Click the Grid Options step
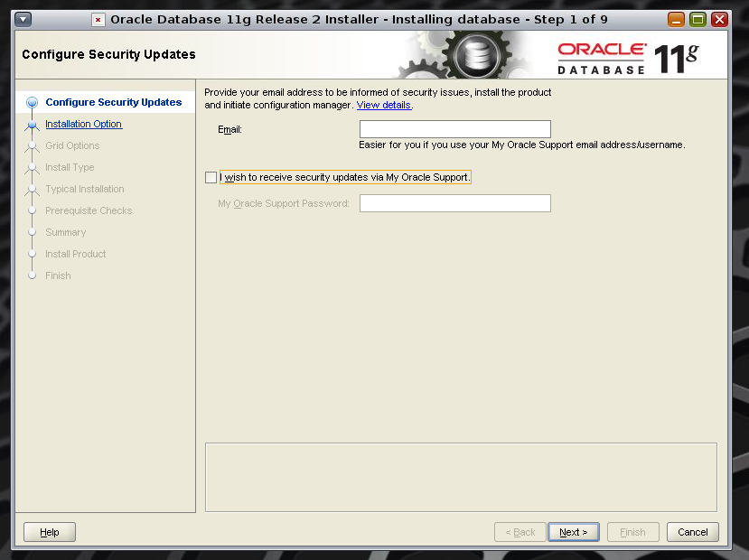 72,145
